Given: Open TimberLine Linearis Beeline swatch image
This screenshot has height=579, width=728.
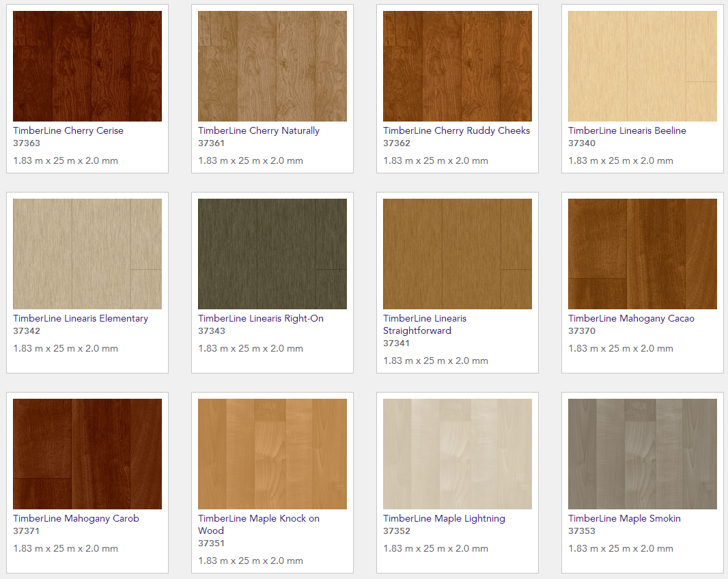Looking at the screenshot, I should click(643, 66).
